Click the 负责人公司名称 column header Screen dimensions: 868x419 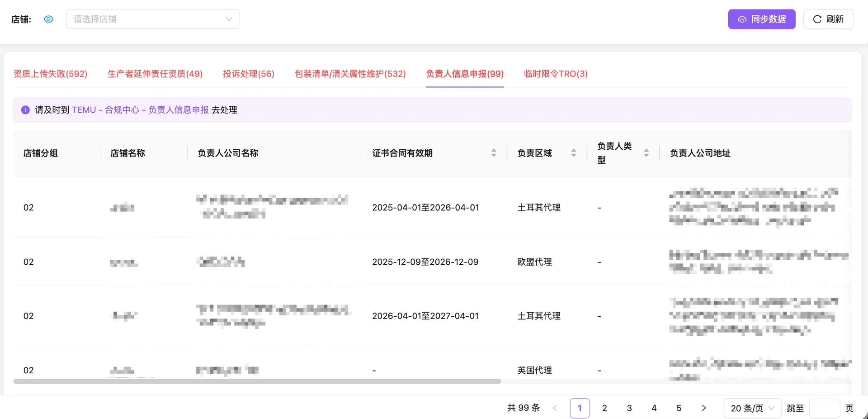coord(228,153)
